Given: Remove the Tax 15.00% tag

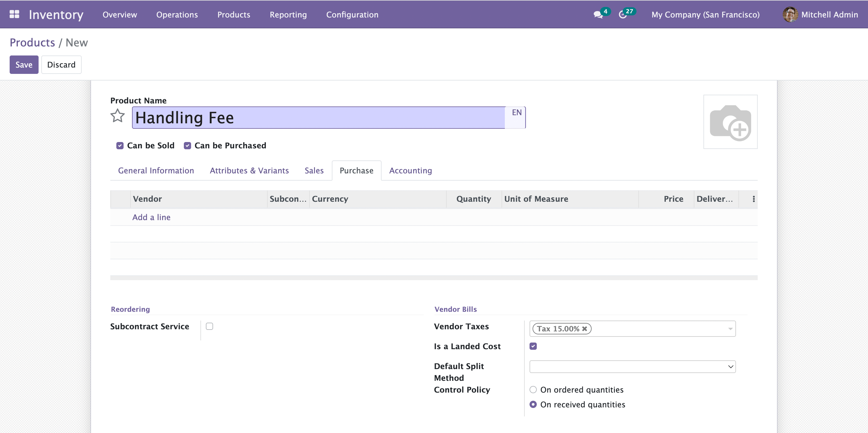Looking at the screenshot, I should pos(585,328).
